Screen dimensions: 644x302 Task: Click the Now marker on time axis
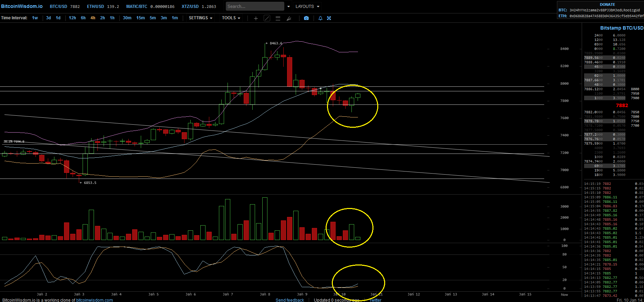point(564,295)
